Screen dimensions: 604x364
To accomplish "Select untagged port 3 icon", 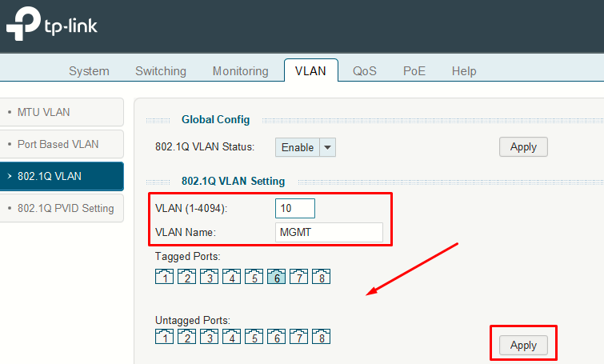I will click(x=209, y=336).
